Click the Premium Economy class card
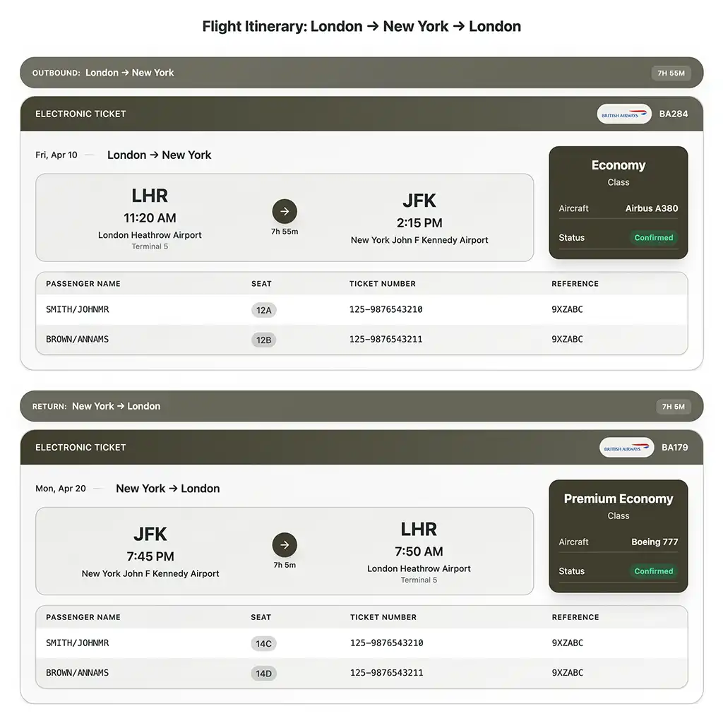Screen dimensions: 723x728 [618, 536]
